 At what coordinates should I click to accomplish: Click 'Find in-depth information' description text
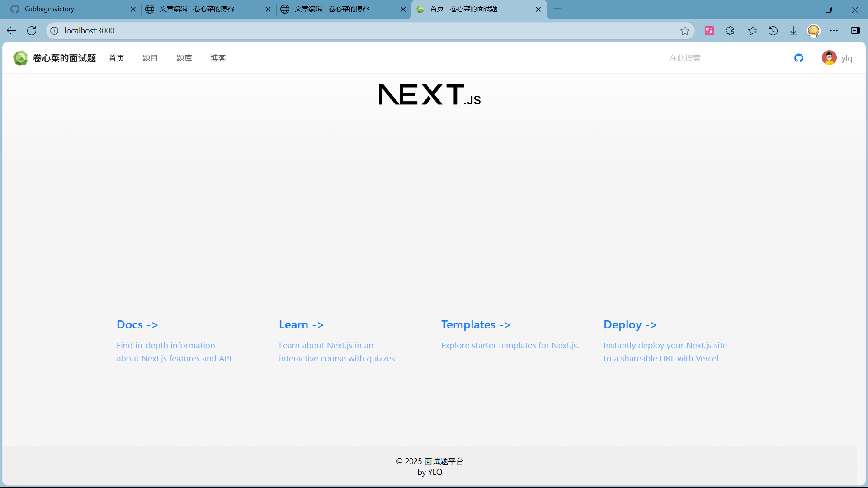pyautogui.click(x=166, y=345)
